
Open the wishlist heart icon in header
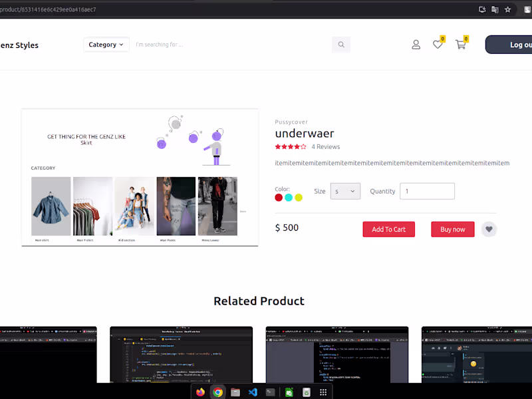438,45
